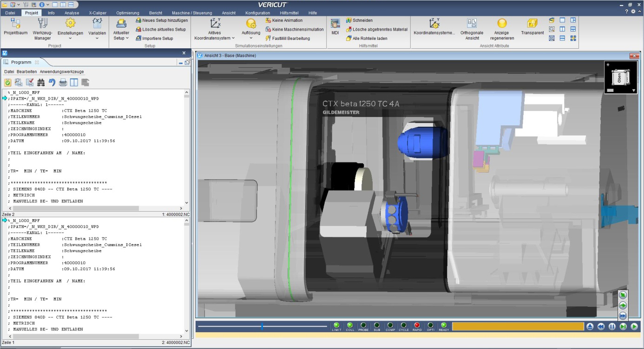Toggle the COLL status light
Image resolution: width=644 pixels, height=349 pixels.
350,326
